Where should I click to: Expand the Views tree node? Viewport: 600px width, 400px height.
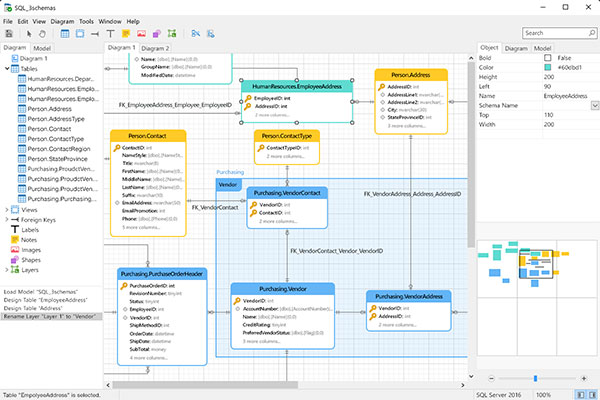click(x=8, y=211)
